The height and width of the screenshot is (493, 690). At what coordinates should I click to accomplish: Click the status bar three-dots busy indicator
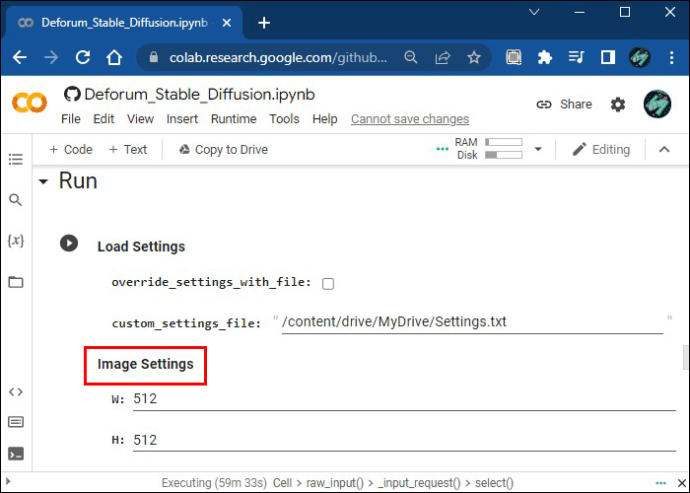point(661,483)
